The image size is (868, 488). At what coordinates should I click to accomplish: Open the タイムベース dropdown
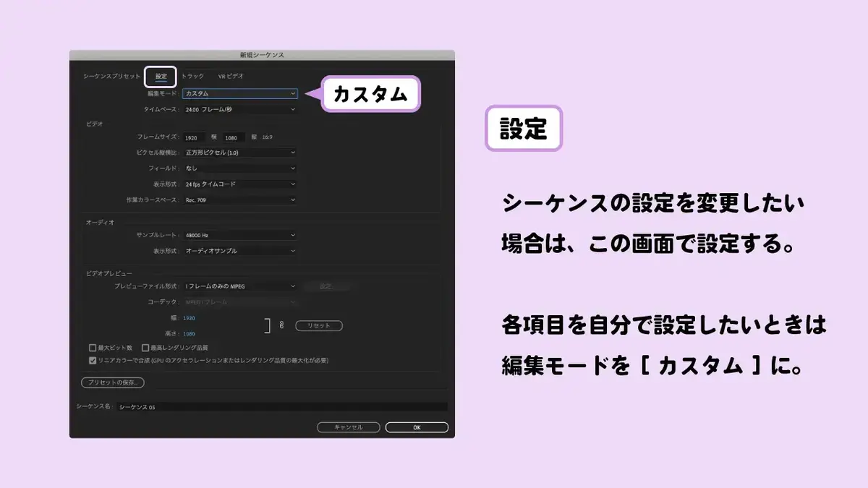coord(240,109)
